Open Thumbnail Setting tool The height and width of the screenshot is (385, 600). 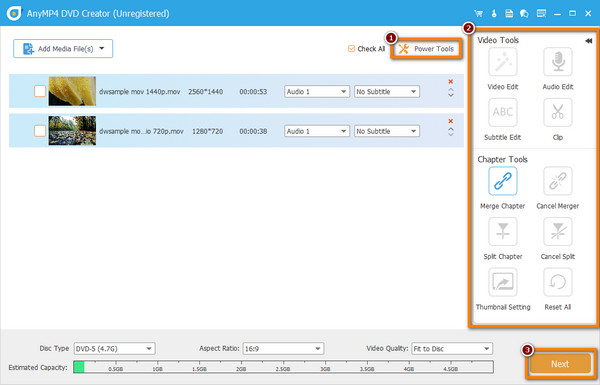click(x=502, y=282)
